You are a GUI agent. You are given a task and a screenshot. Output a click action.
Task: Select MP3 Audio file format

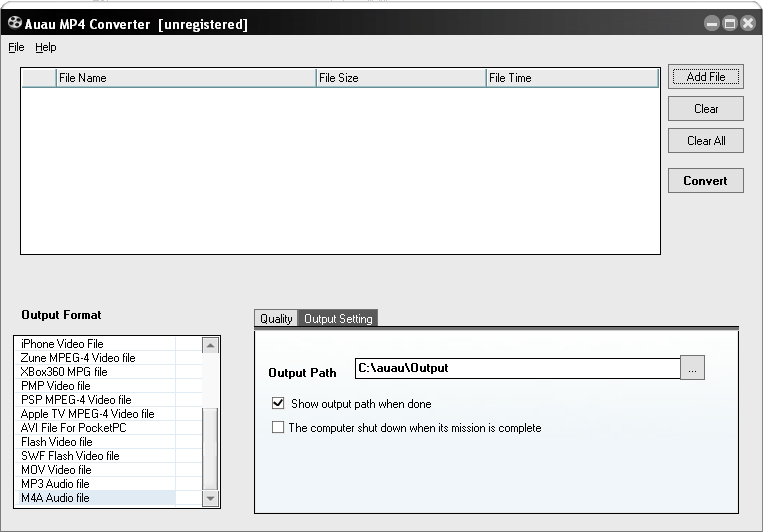[x=97, y=484]
